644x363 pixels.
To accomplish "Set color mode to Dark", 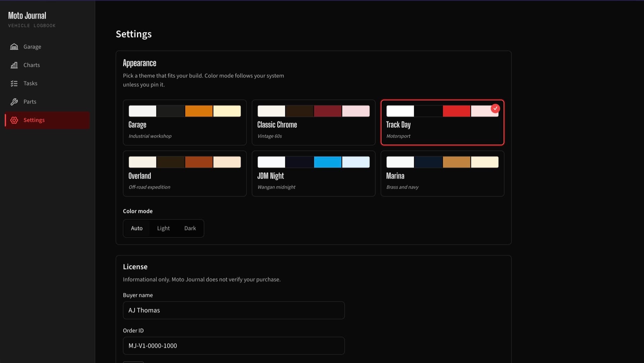I will (190, 228).
